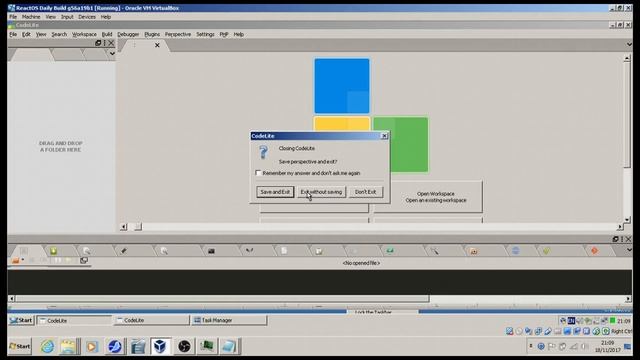
Task: Click the OBS Studio icon in host taskbar
Action: pos(184,347)
